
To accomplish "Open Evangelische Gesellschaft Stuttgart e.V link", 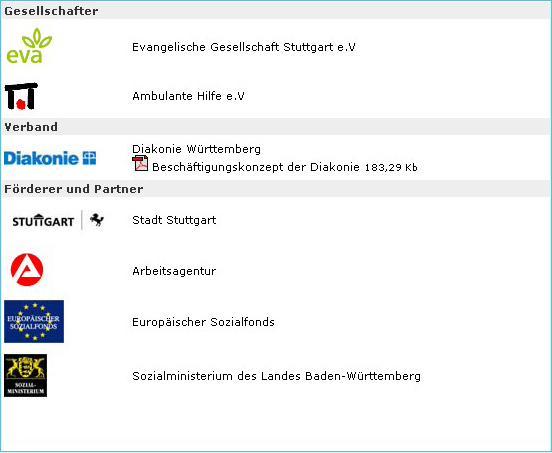I will [x=244, y=47].
